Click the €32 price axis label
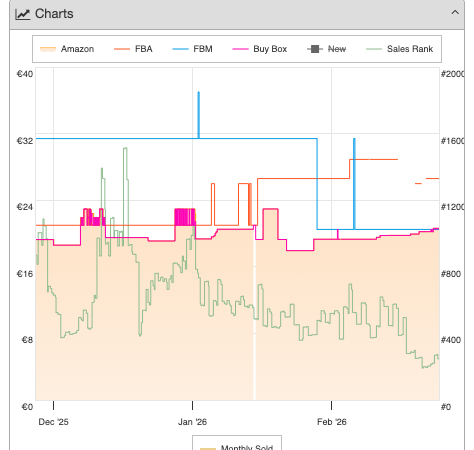The width and height of the screenshot is (474, 450). 25,141
